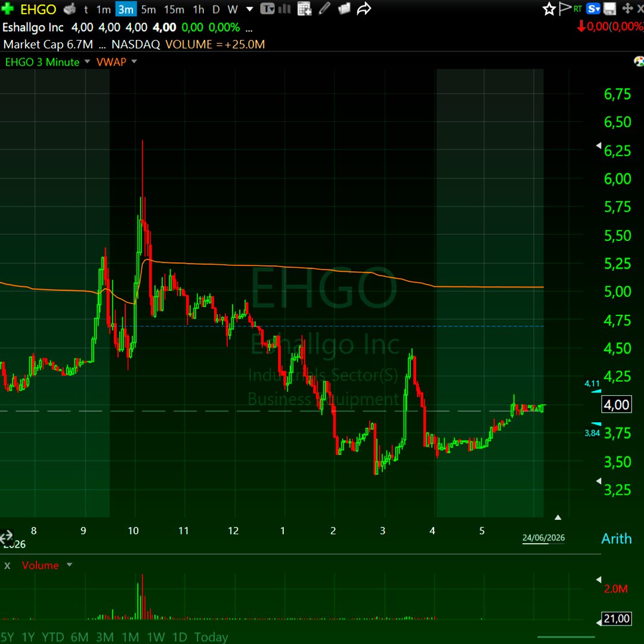Switch to the 1m time frame

[103, 9]
